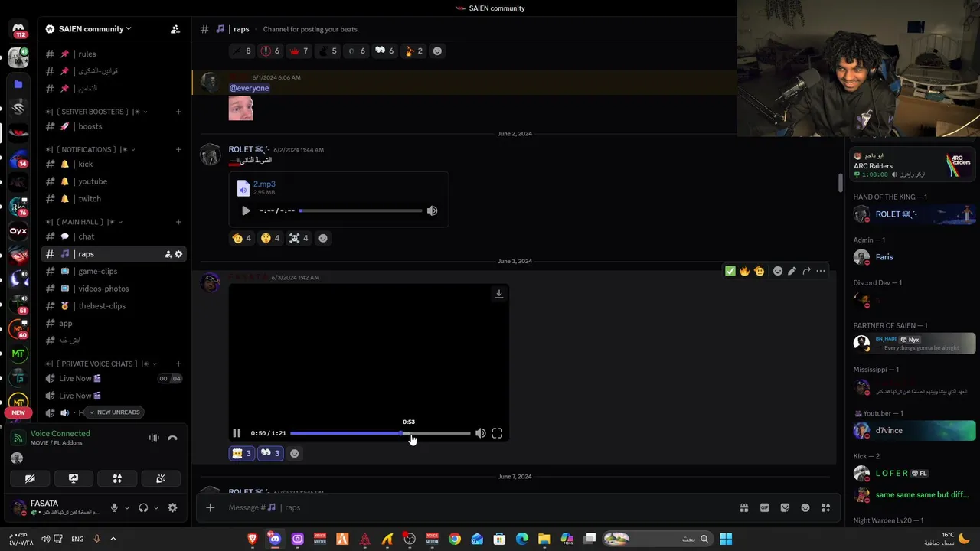This screenshot has height=551, width=980.
Task: Open Google Chrome from taskbar
Action: coord(455,539)
